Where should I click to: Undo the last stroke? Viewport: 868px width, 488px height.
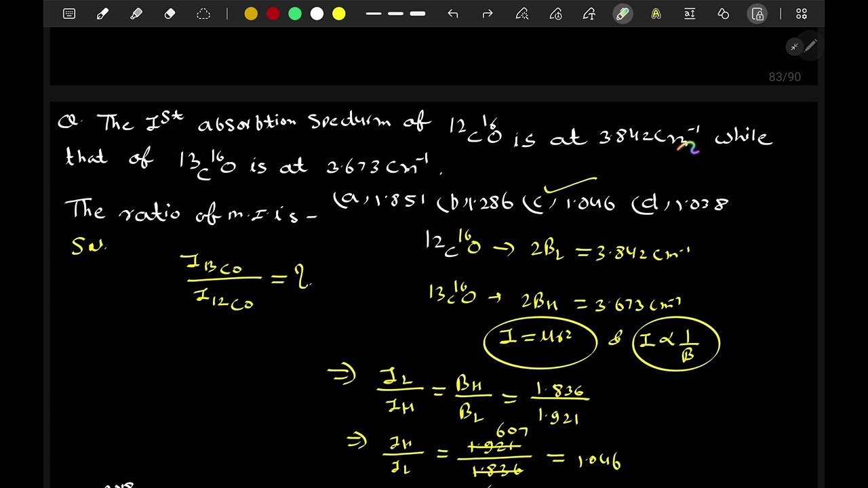click(453, 14)
